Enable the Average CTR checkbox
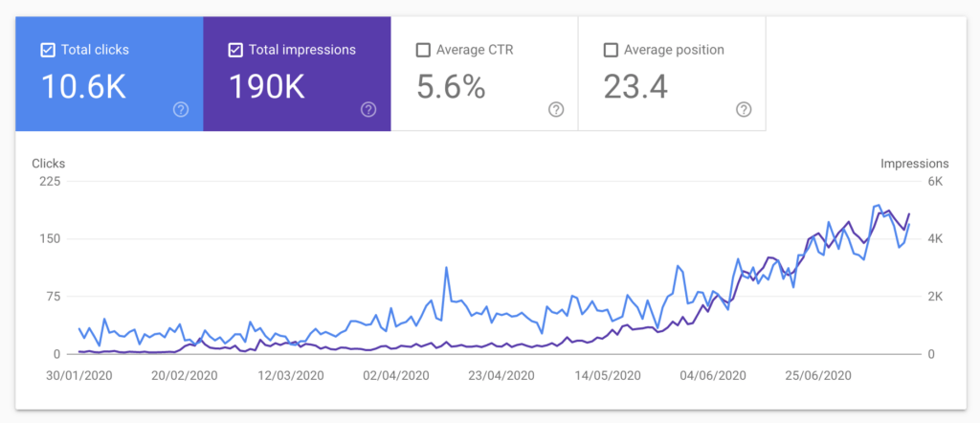The width and height of the screenshot is (980, 423). tap(423, 50)
